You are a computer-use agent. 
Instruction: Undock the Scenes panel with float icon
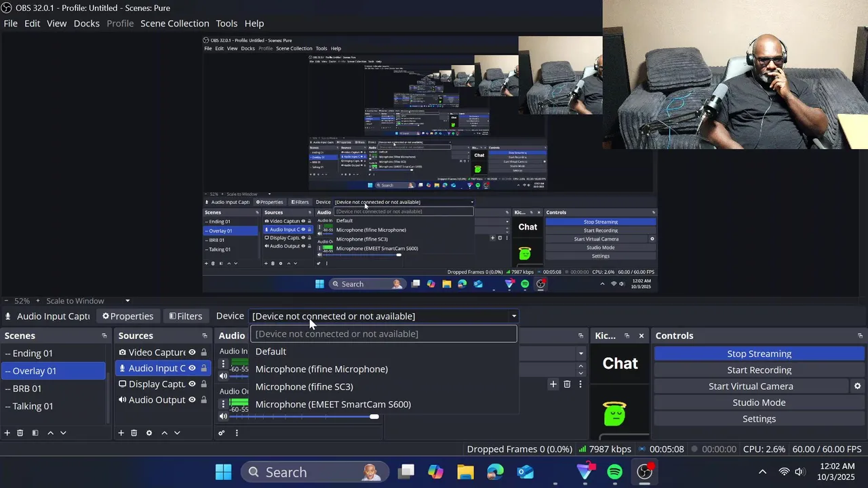104,335
